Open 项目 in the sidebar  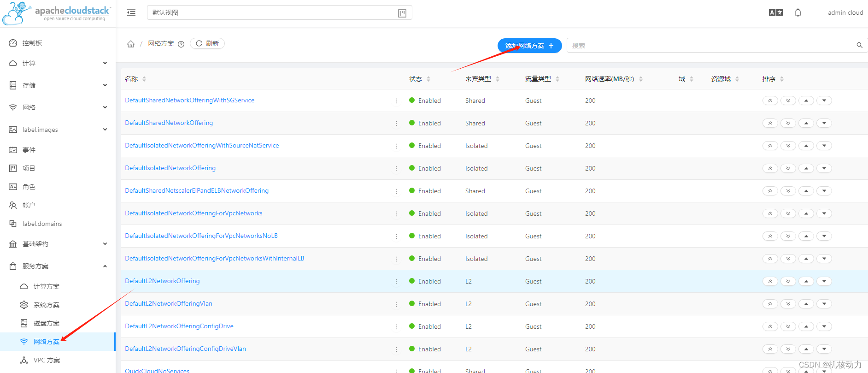(58, 168)
